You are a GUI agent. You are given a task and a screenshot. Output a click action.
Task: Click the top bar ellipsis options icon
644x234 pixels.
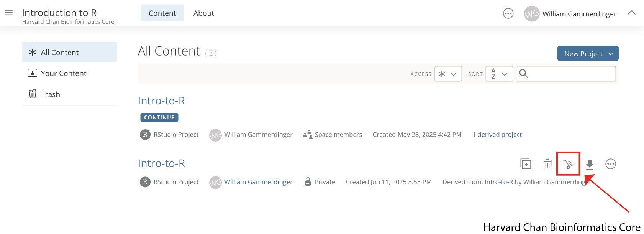508,14
